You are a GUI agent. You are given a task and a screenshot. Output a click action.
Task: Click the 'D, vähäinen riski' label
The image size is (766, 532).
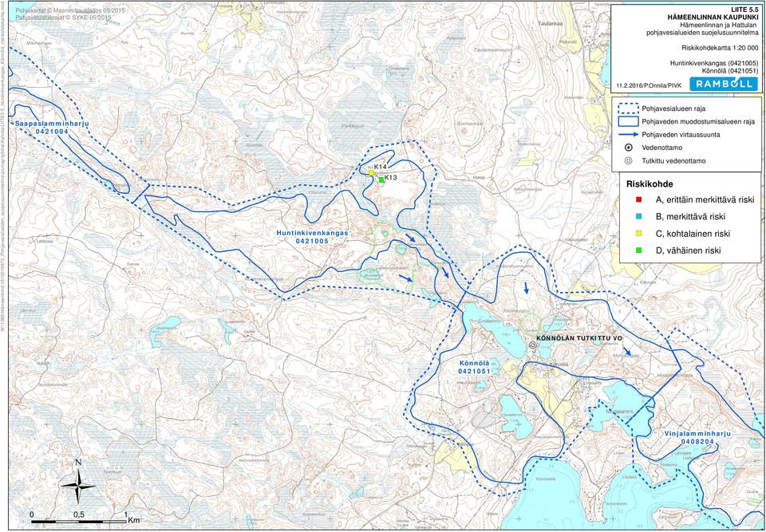[x=688, y=250]
